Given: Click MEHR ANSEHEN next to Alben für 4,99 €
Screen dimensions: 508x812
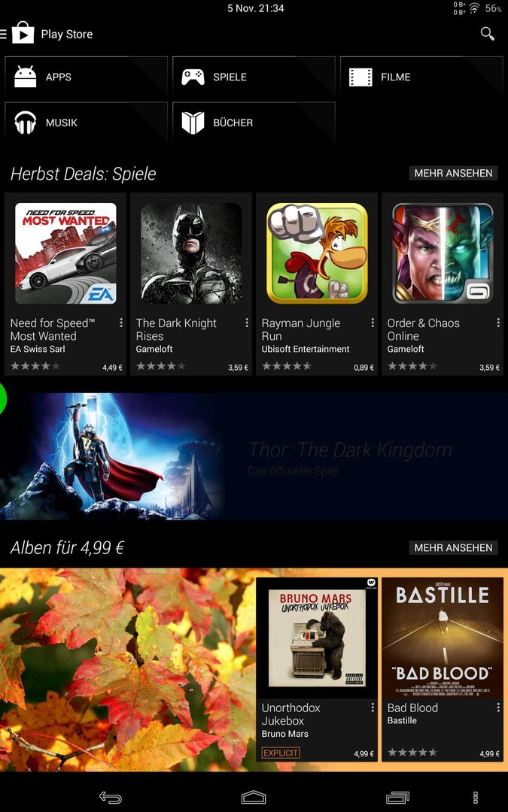Looking at the screenshot, I should coord(453,547).
